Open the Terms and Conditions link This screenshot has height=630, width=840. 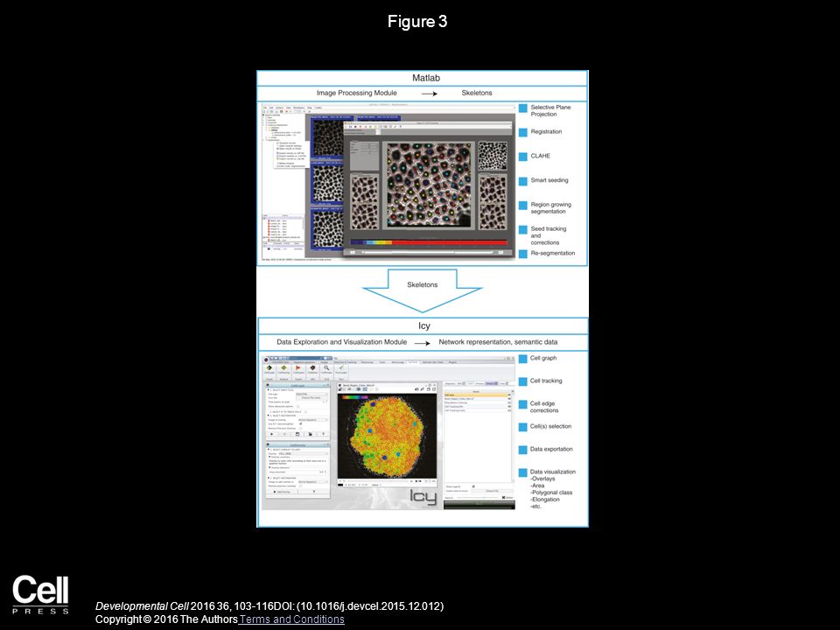coord(292,619)
